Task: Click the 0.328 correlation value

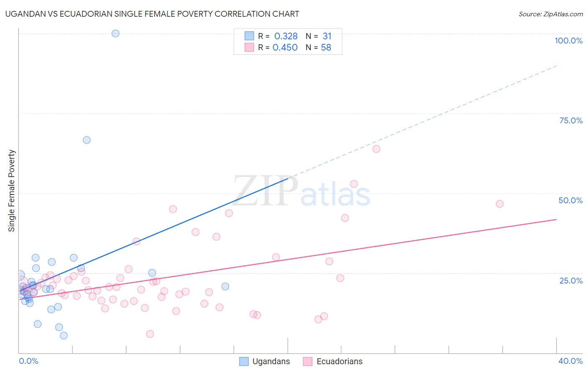Action: click(x=286, y=36)
